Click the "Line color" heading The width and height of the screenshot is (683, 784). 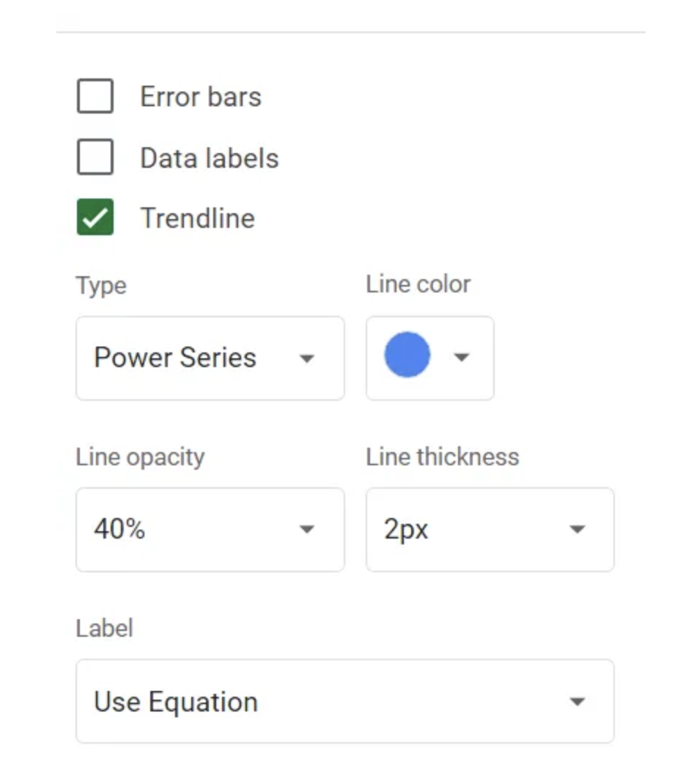click(x=418, y=284)
